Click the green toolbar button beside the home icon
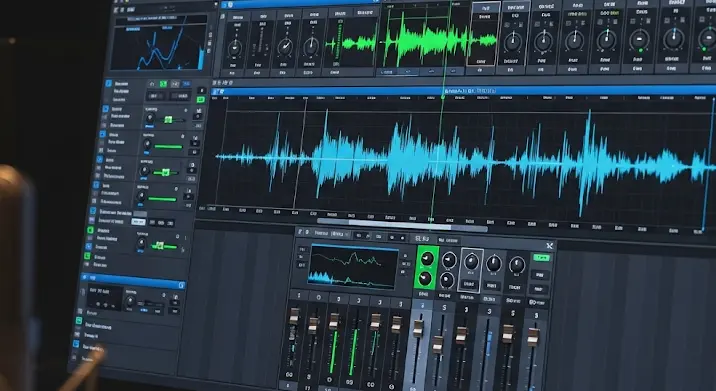This screenshot has height=391, width=716. point(163,84)
